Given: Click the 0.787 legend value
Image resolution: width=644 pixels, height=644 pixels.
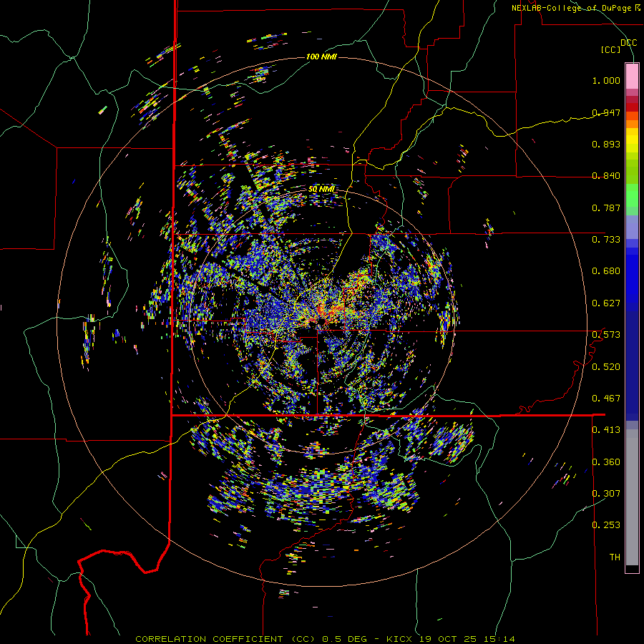Looking at the screenshot, I should click(x=606, y=208).
